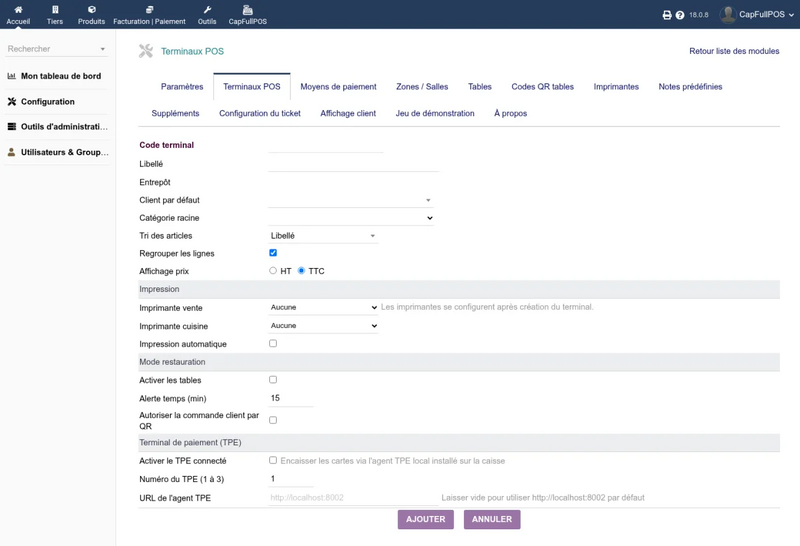800x546 pixels.
Task: Open the Imprimante cuisine dropdown
Action: (323, 326)
